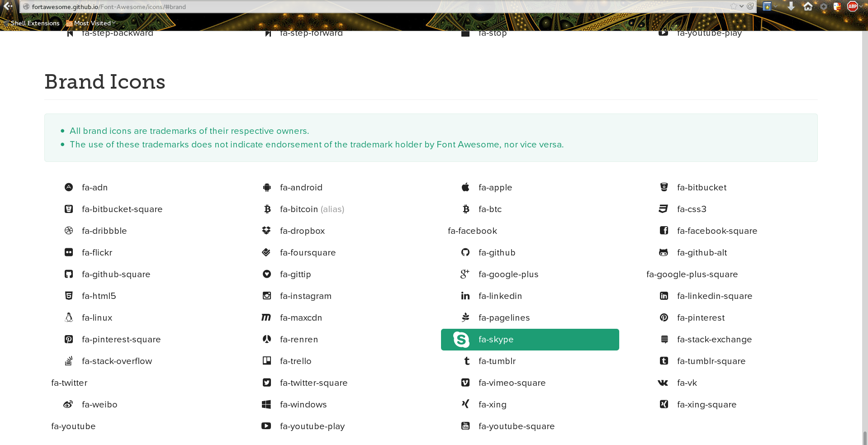Image resolution: width=868 pixels, height=445 pixels.
Task: Reload the page with the refresh icon
Action: click(750, 6)
